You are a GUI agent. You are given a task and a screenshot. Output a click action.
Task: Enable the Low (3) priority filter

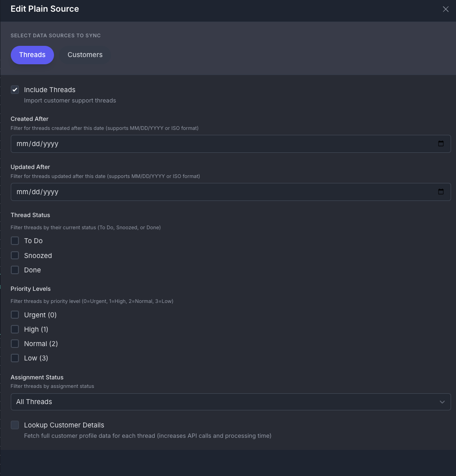pyautogui.click(x=14, y=358)
